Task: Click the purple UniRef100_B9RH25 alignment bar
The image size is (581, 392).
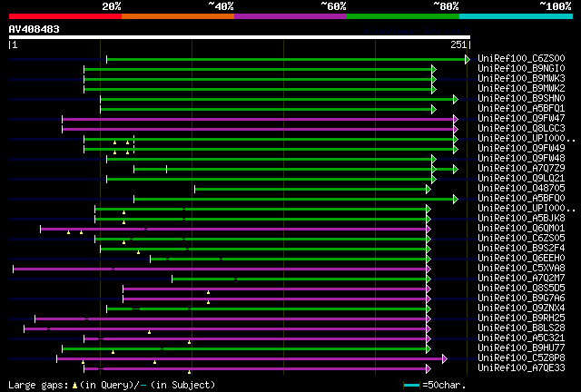Action: click(231, 319)
